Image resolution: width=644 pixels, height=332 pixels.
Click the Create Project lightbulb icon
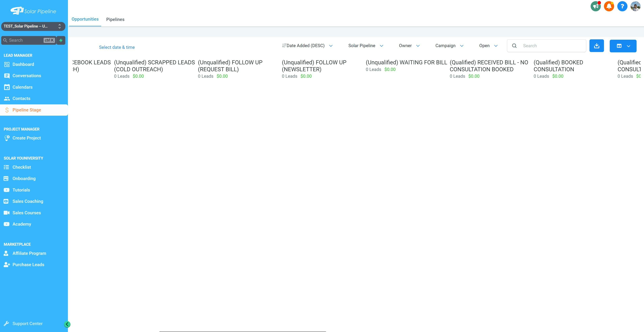7,138
